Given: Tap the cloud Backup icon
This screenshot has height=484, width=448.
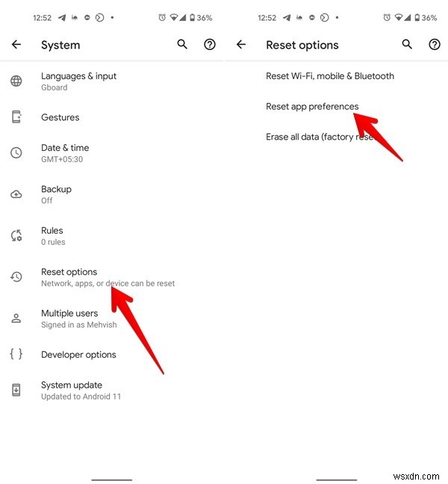Looking at the screenshot, I should (16, 194).
